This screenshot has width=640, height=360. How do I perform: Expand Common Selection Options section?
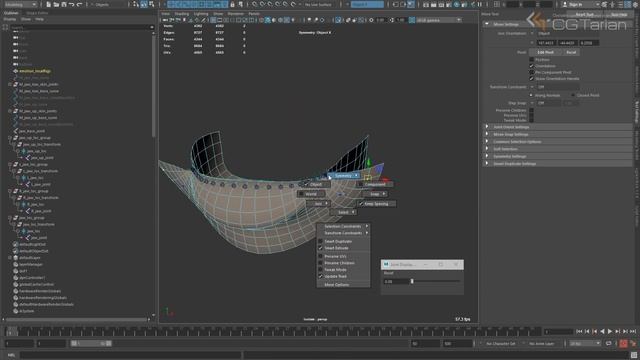(x=557, y=142)
